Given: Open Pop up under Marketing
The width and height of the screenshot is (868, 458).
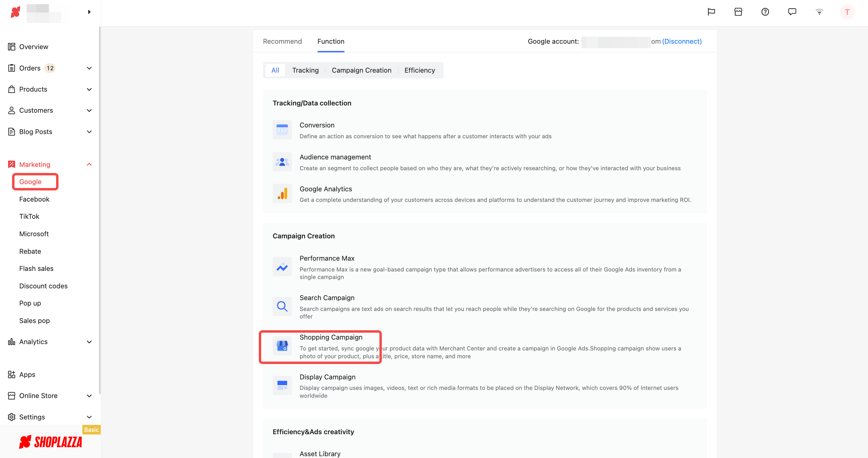Looking at the screenshot, I should (30, 303).
